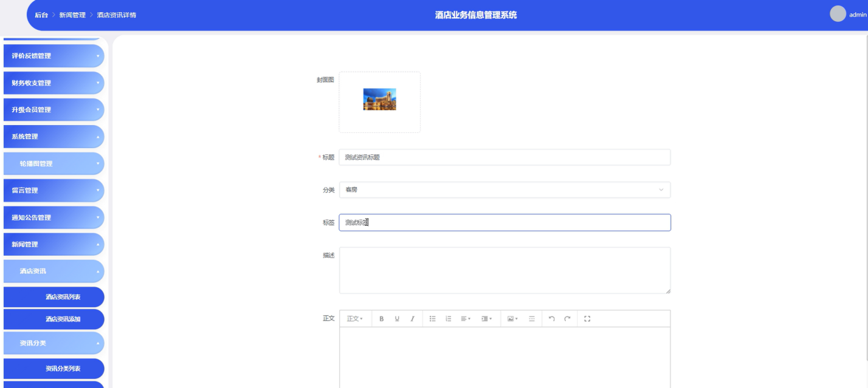Switch the editor to fullscreen mode
Image resolution: width=868 pixels, height=388 pixels.
(587, 319)
